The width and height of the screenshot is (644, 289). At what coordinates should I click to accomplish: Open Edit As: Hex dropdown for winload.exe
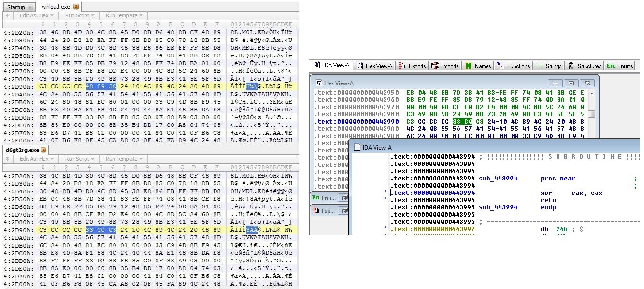pos(37,15)
